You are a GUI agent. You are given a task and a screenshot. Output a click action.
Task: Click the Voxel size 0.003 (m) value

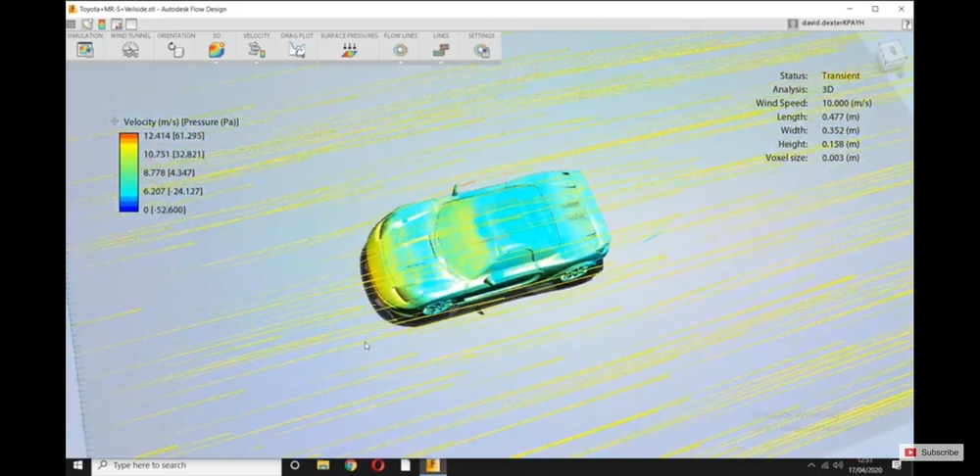tap(841, 158)
